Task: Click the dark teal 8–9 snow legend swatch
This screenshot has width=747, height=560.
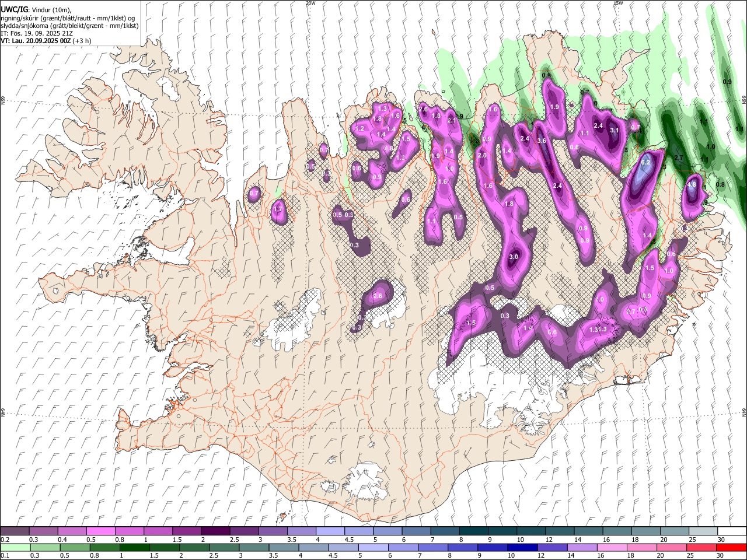Action: (x=474, y=531)
